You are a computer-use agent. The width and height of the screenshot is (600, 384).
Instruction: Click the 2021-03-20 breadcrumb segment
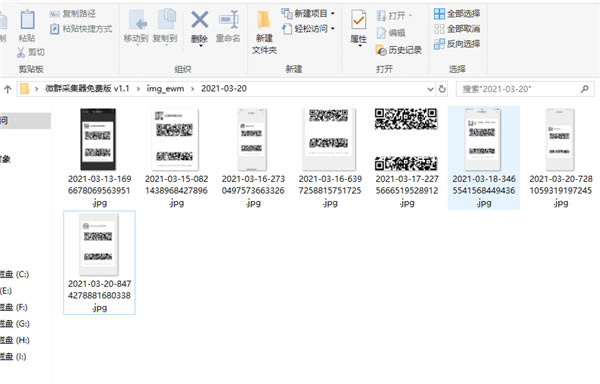[x=224, y=89]
